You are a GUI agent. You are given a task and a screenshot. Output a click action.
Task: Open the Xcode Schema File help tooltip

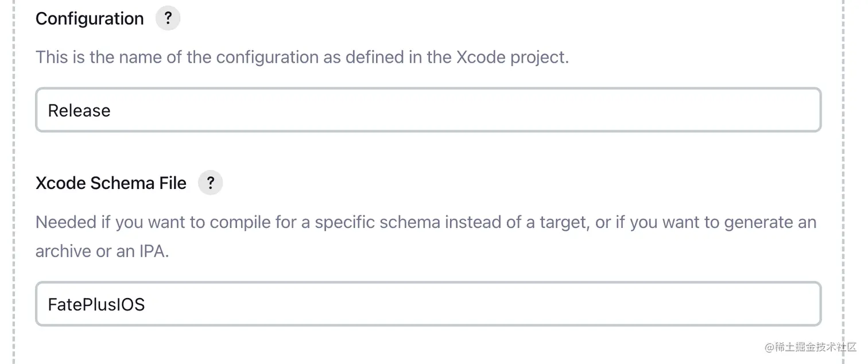click(x=210, y=183)
